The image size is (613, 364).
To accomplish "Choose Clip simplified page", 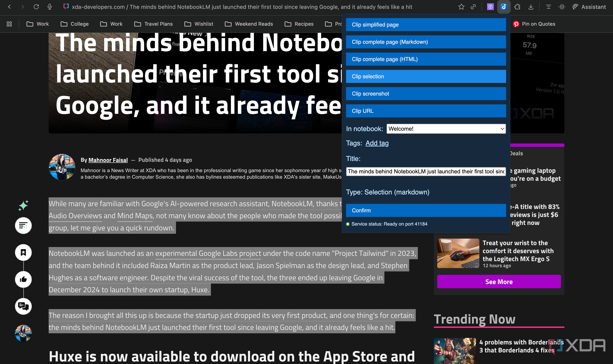I will 426,25.
